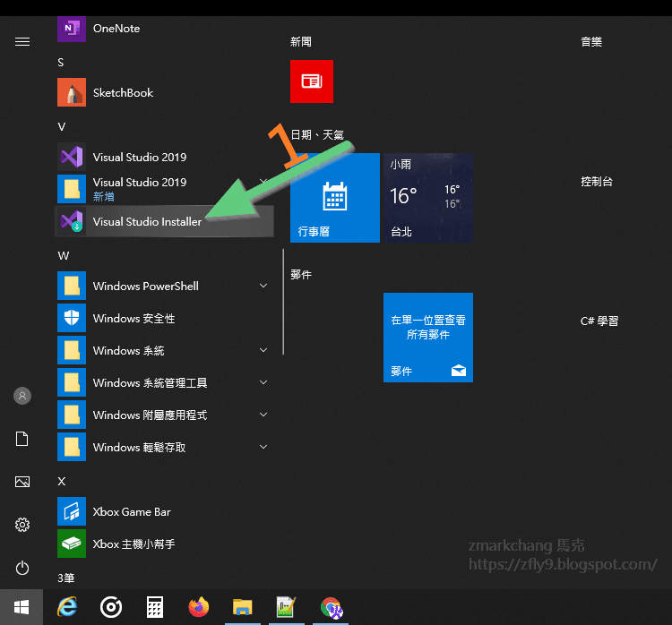The image size is (672, 625).
Task: Open Chrome from the taskbar
Action: pos(331,607)
